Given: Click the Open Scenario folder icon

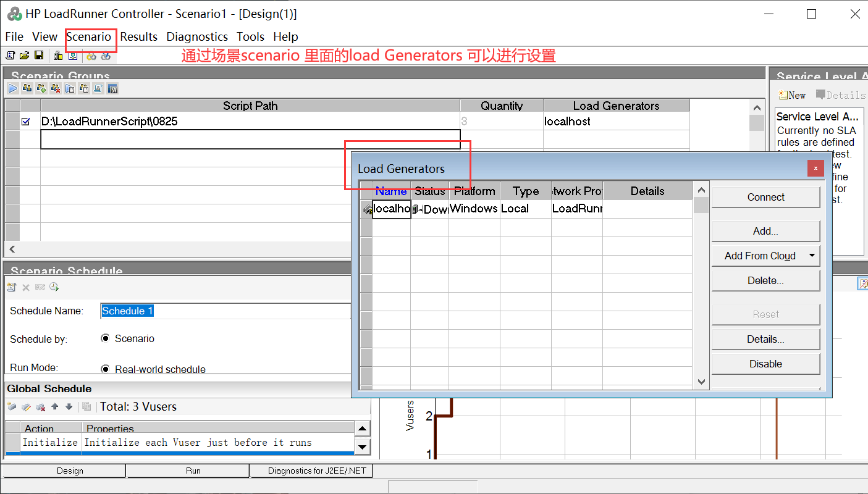Looking at the screenshot, I should click(24, 56).
